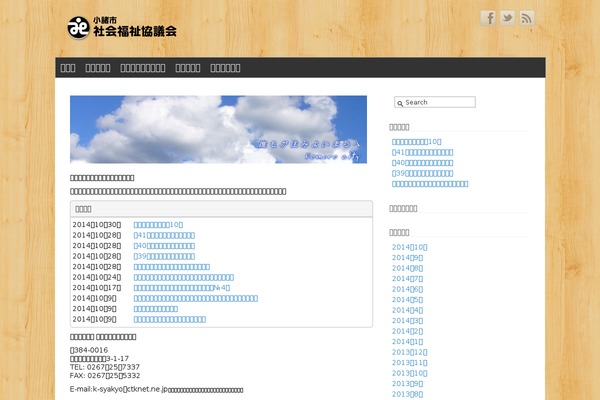Open the 2013 December archive link
The width and height of the screenshot is (600, 400).
pyautogui.click(x=409, y=353)
